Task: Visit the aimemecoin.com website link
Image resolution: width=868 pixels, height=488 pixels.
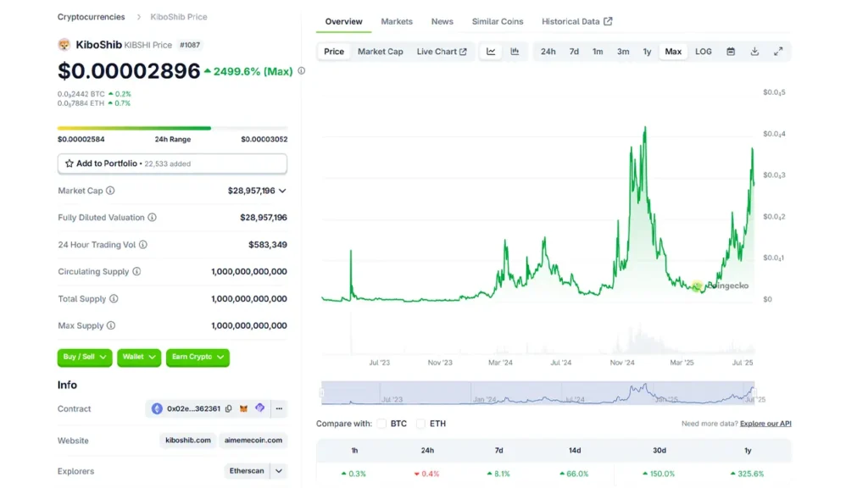Action: click(x=253, y=441)
